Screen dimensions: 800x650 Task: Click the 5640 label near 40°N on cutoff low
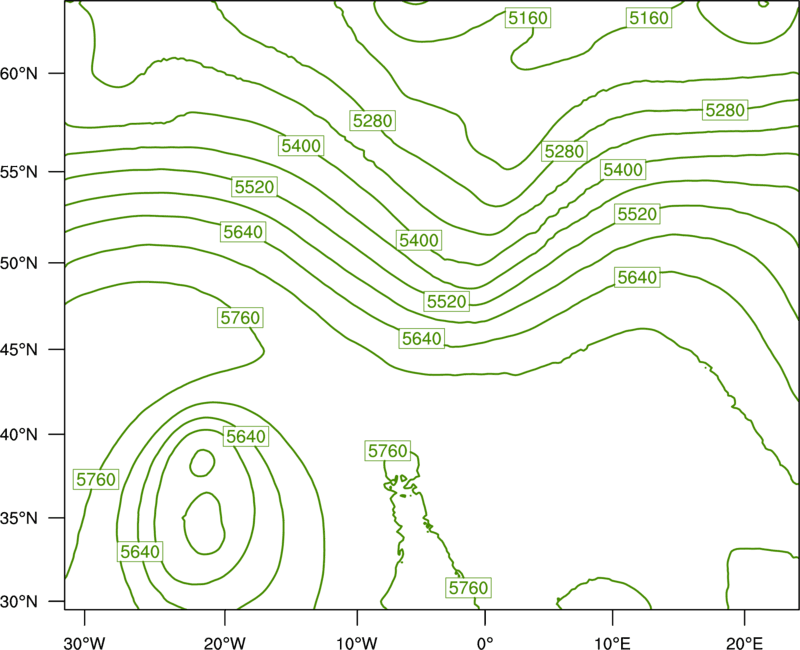pyautogui.click(x=246, y=437)
